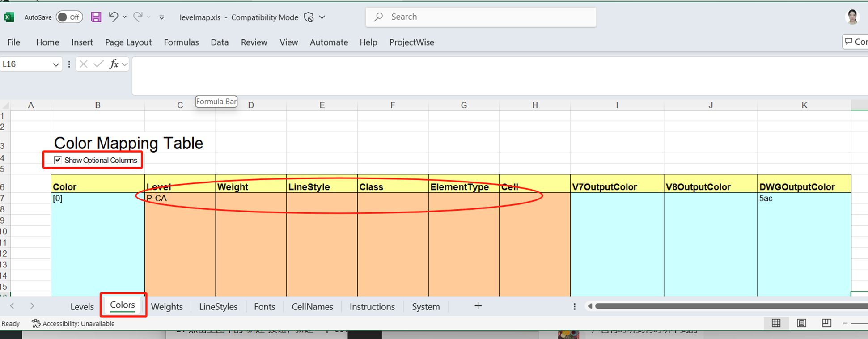
Task: Click the Normal view grid icon
Action: (776, 323)
